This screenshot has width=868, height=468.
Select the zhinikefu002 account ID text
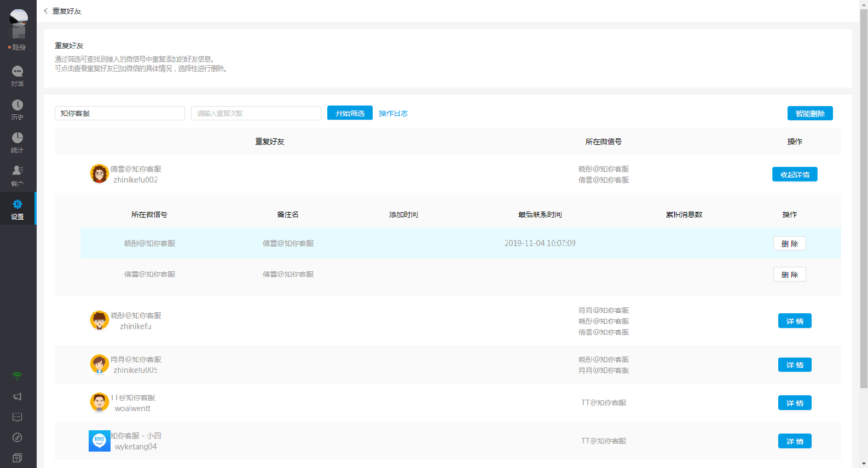tap(136, 180)
